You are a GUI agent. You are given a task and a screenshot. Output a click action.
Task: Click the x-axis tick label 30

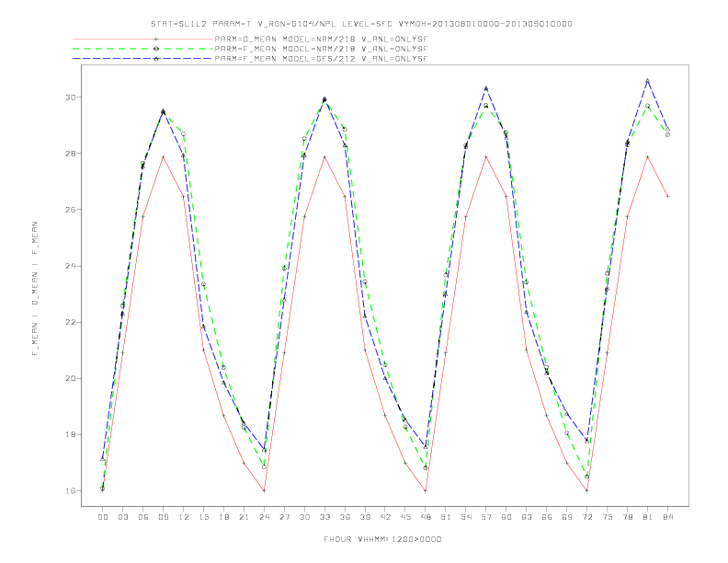[304, 517]
